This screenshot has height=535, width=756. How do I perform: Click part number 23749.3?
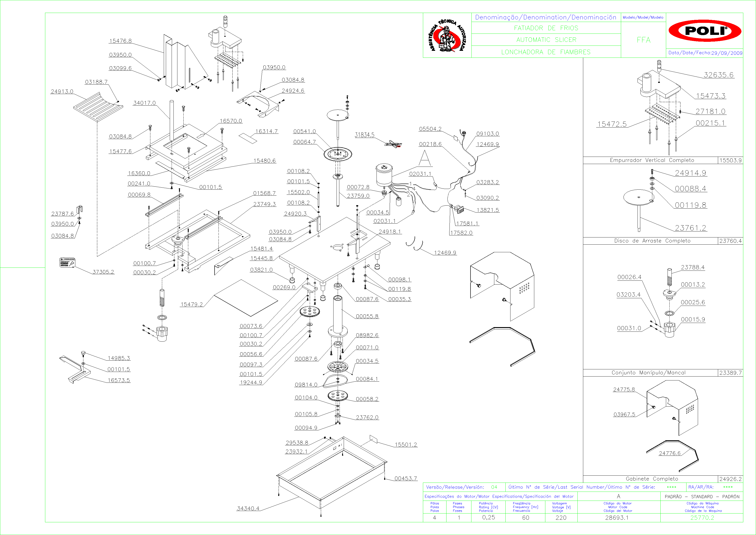coord(264,204)
